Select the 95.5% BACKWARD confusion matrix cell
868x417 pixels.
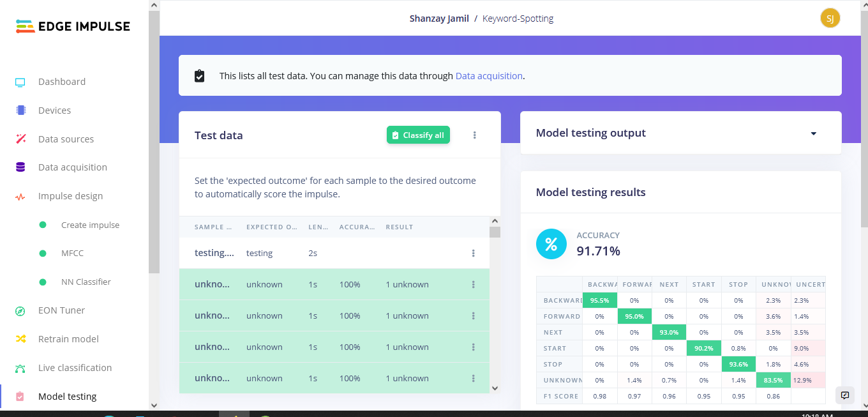[599, 300]
